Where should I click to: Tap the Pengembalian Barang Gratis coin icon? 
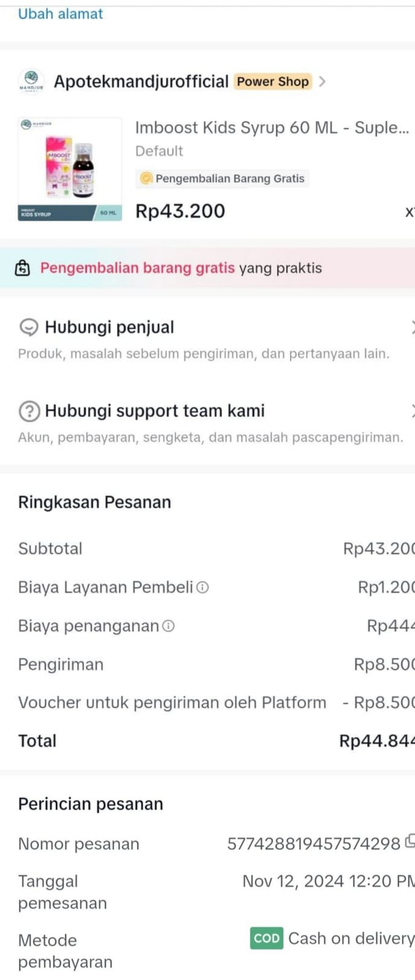coord(146,178)
